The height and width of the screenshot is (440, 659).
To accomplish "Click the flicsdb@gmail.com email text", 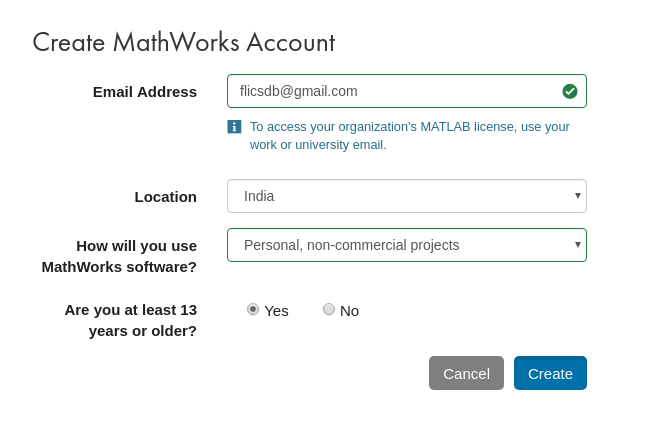I will (x=298, y=91).
